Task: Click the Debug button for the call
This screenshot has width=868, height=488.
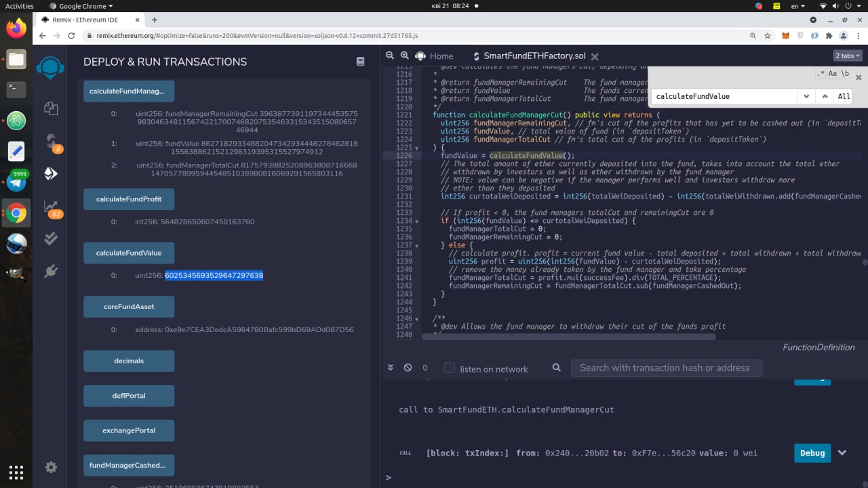Action: coord(812,453)
